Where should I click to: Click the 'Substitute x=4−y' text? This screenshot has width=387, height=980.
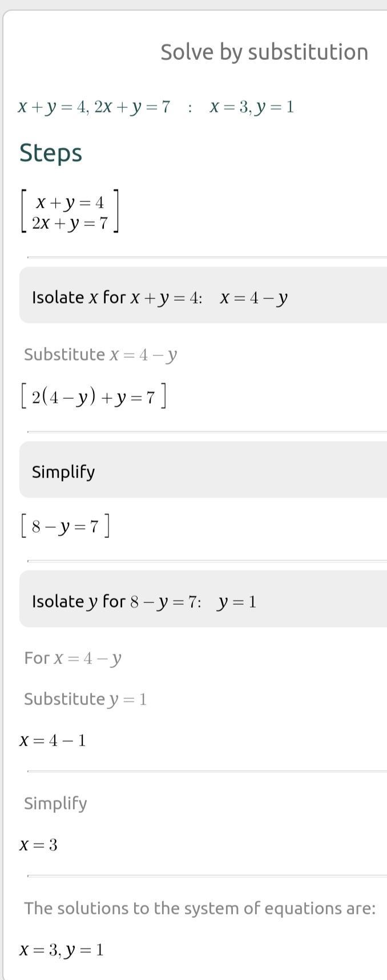click(100, 355)
